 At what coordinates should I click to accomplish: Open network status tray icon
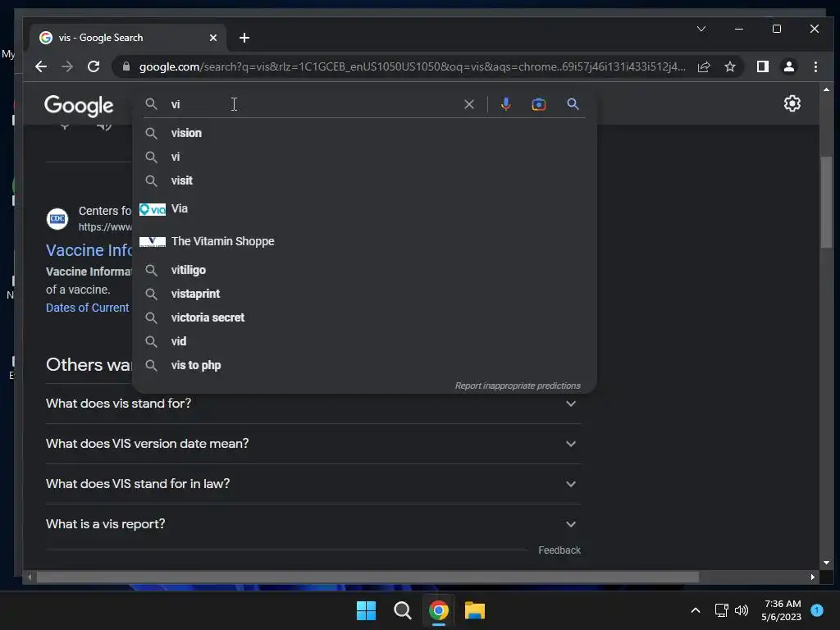[721, 610]
